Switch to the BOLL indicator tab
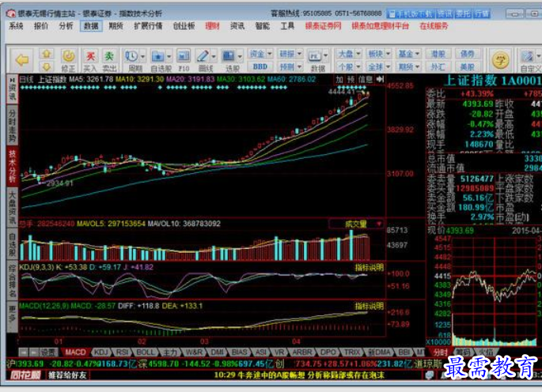The image size is (542, 392). point(145,352)
